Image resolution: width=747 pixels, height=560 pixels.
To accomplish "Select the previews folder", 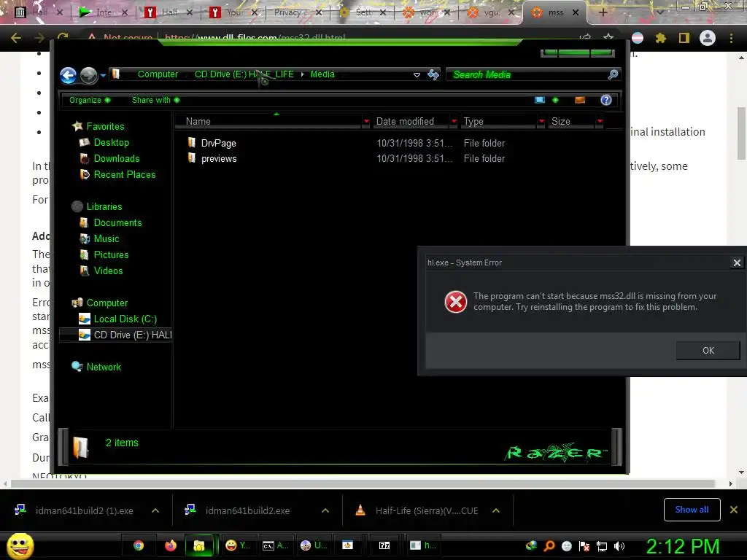I will pos(219,158).
